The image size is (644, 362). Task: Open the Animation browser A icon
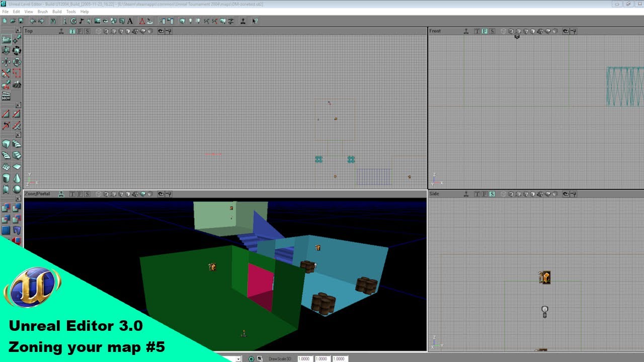(130, 21)
